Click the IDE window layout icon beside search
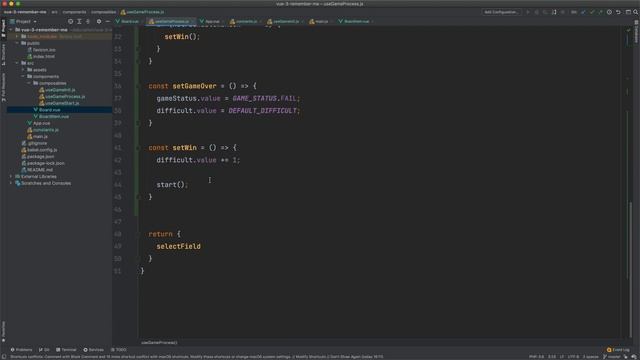This screenshot has width=640, height=360. point(628,12)
